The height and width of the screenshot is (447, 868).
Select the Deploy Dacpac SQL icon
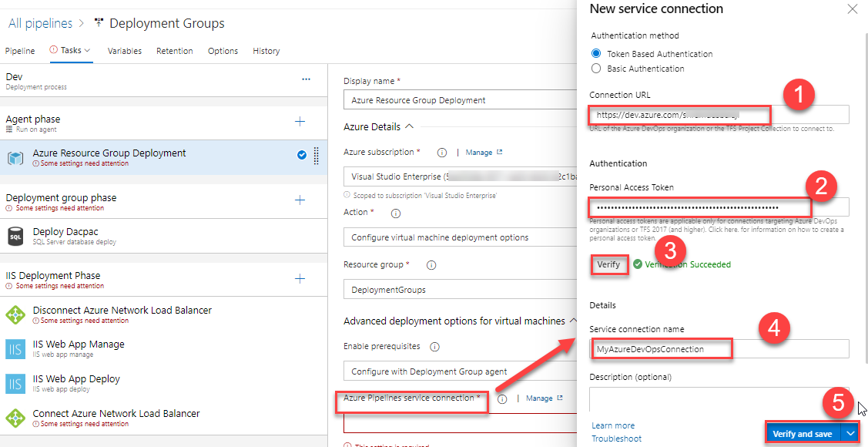pyautogui.click(x=15, y=237)
